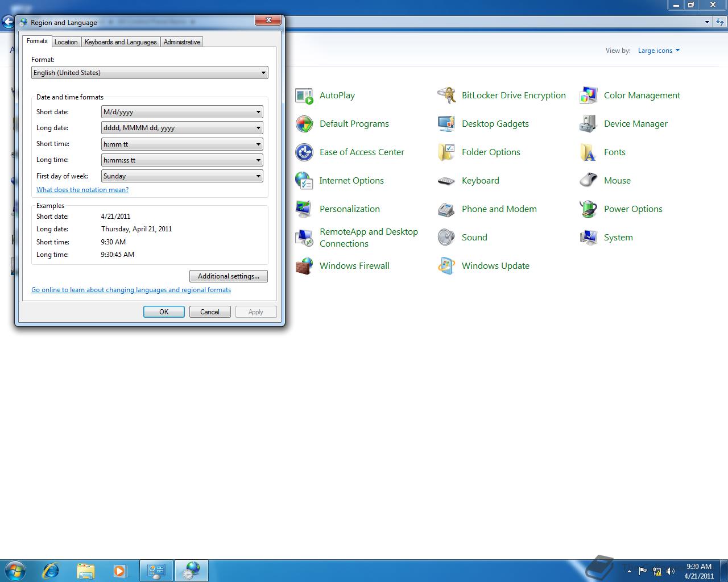The height and width of the screenshot is (582, 728).
Task: Click OK in Region and Language
Action: coord(164,312)
